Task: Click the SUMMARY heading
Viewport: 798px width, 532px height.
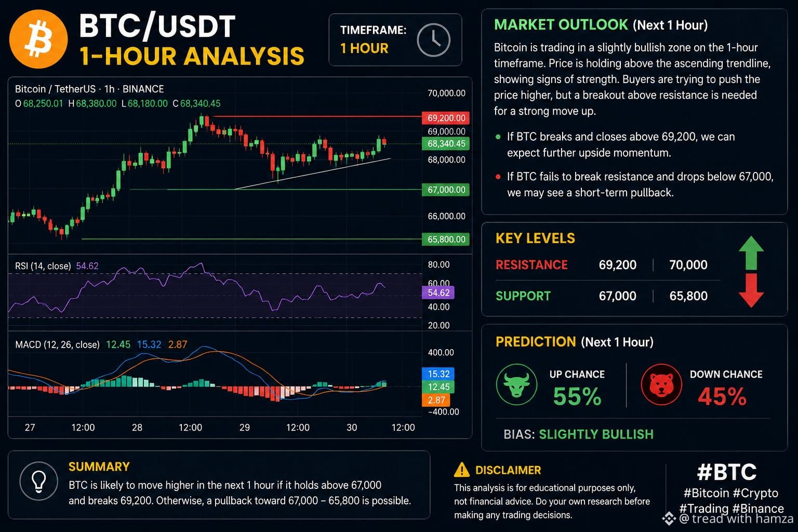Action: (x=99, y=467)
